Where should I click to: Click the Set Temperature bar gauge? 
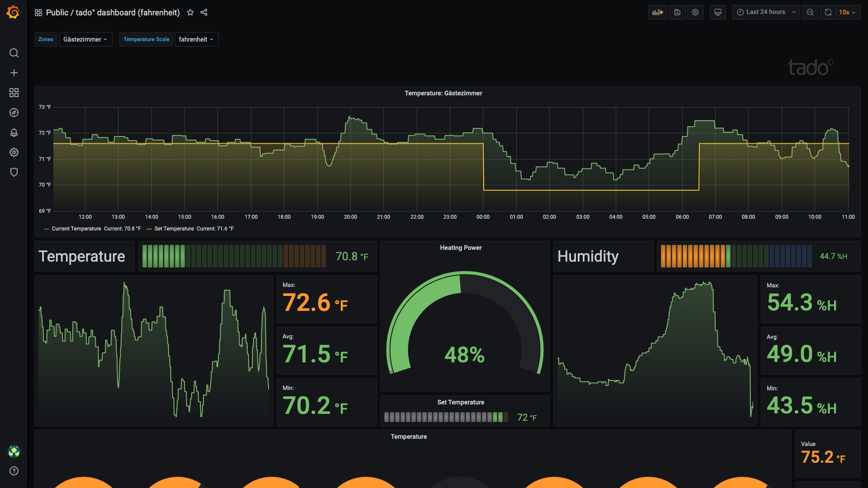[446, 417]
